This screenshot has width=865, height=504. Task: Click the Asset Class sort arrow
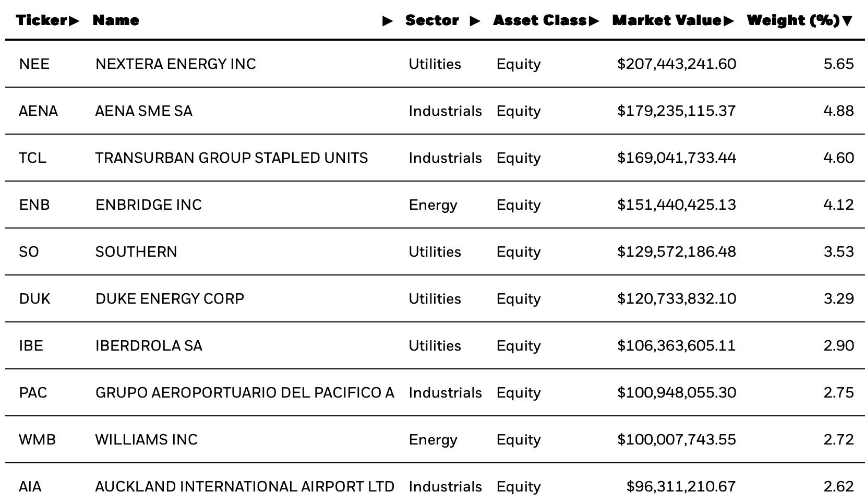(594, 21)
